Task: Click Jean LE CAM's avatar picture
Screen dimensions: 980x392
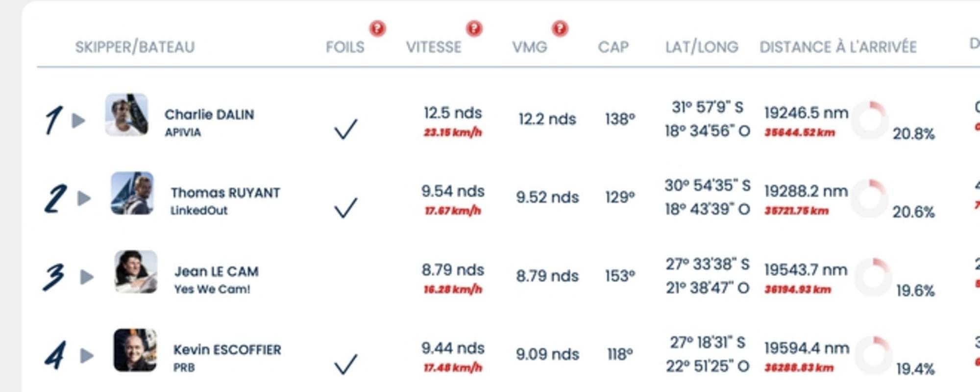Action: click(x=136, y=272)
